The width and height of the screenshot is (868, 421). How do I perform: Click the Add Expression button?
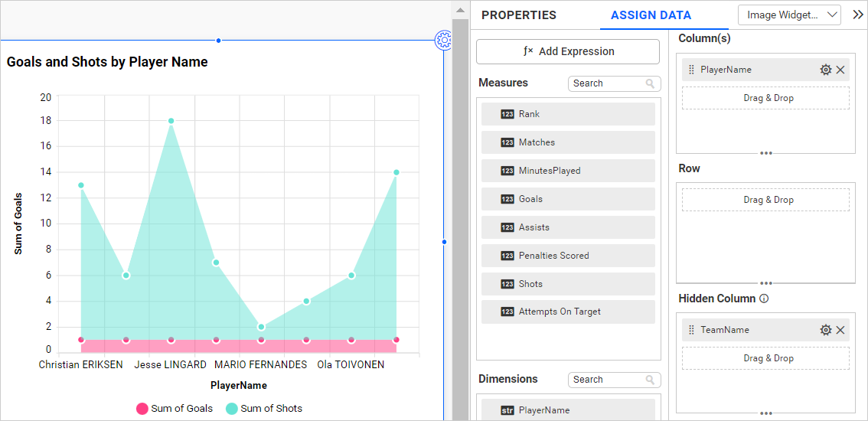[x=567, y=51]
